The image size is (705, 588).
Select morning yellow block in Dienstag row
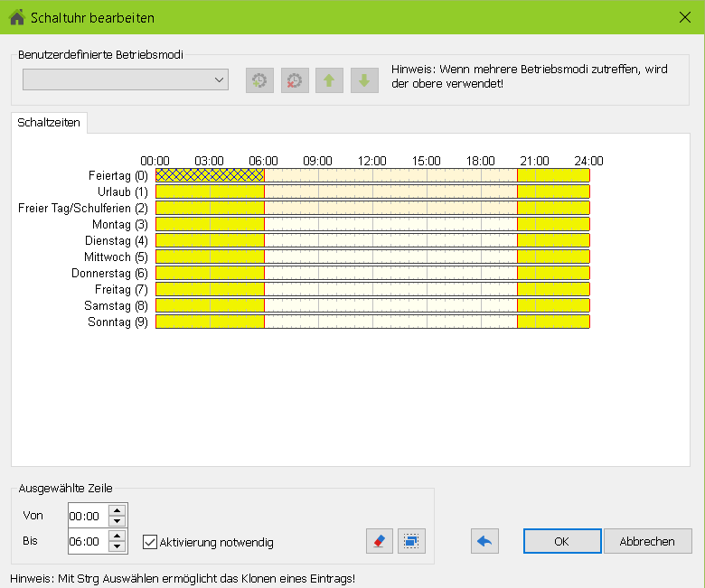point(210,240)
